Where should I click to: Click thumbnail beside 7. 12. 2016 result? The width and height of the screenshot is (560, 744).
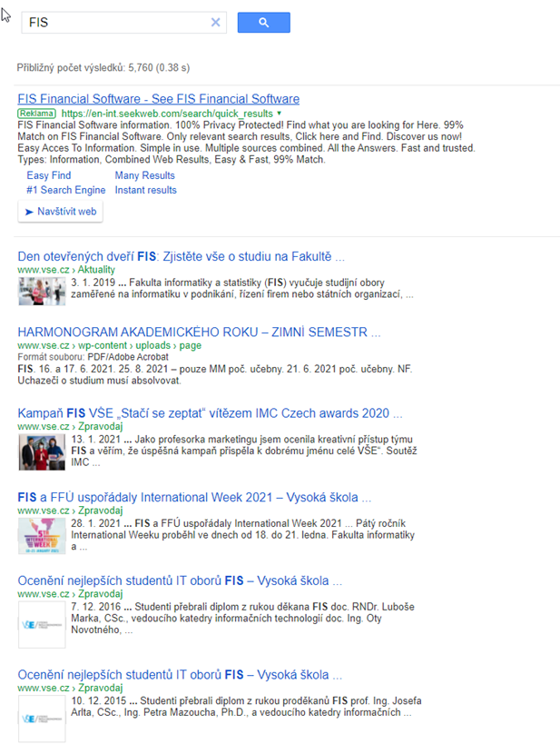click(x=42, y=625)
